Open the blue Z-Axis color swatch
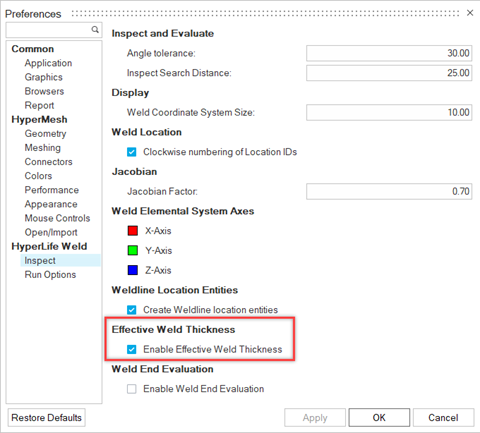Screen dimensions: 480x433 [x=133, y=270]
